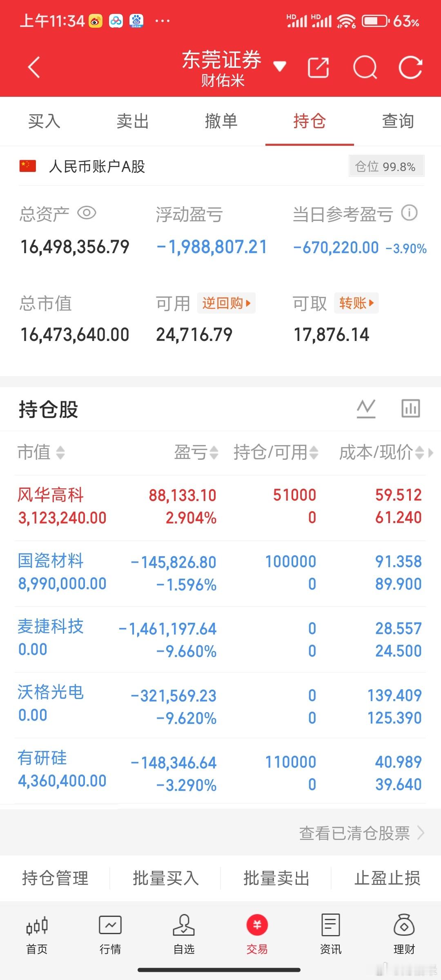
Task: Tap the 仓位 99.8% badge
Action: (386, 166)
